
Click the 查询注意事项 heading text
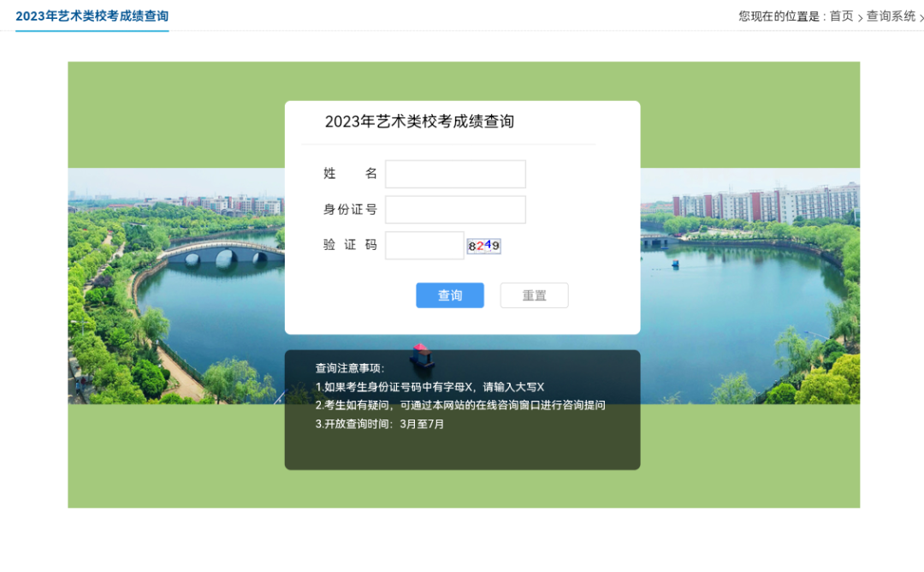[x=349, y=368]
